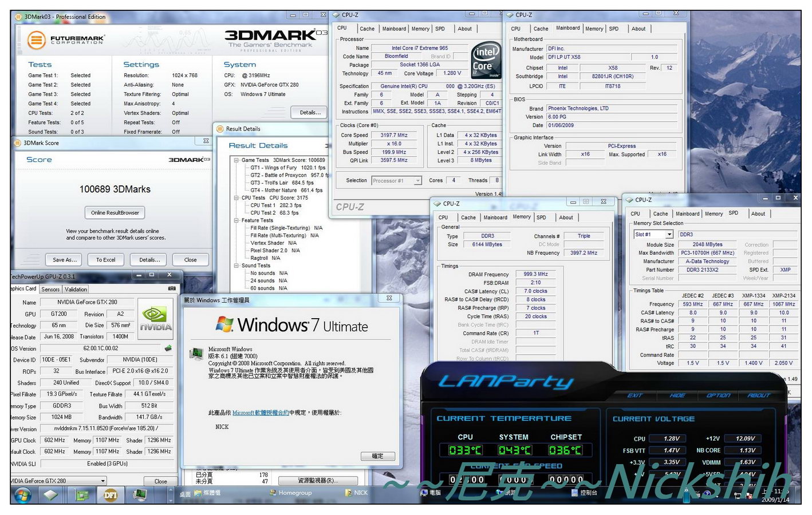This screenshot has width=812, height=515.
Task: Switch to Validation tab in GPU-Z
Action: click(76, 290)
